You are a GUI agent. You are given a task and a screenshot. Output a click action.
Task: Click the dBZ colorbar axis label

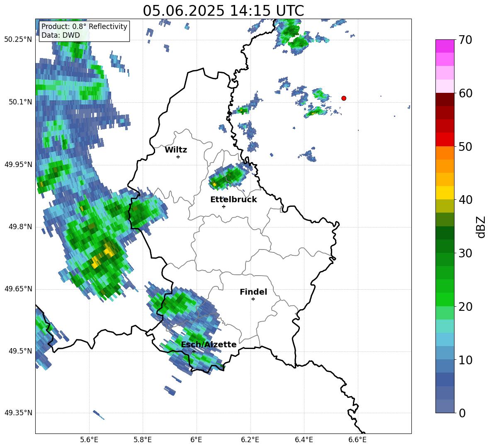(481, 227)
